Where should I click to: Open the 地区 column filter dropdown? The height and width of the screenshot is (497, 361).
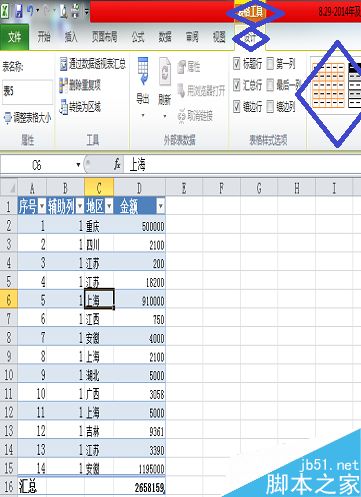[x=109, y=207]
